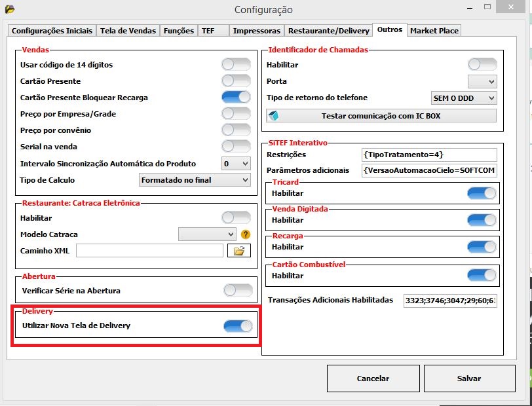Screen dimensions: 532x406
Task: Click the app icon in title bar
Action: click(9, 9)
